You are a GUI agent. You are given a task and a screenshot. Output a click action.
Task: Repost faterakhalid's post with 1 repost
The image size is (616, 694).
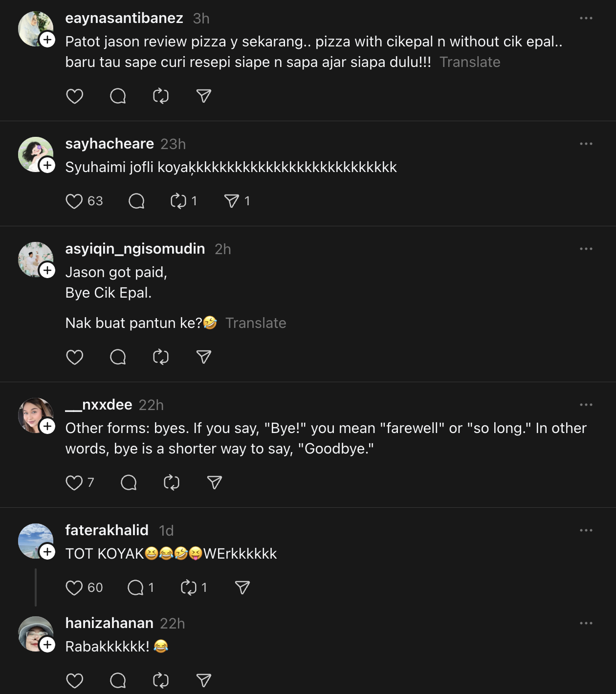tap(188, 588)
